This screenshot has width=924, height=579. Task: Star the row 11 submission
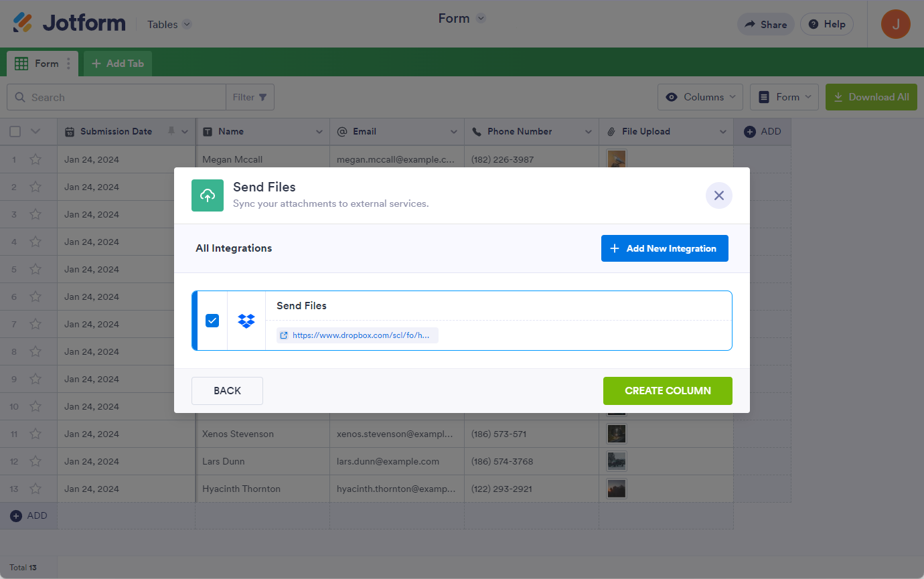click(35, 434)
